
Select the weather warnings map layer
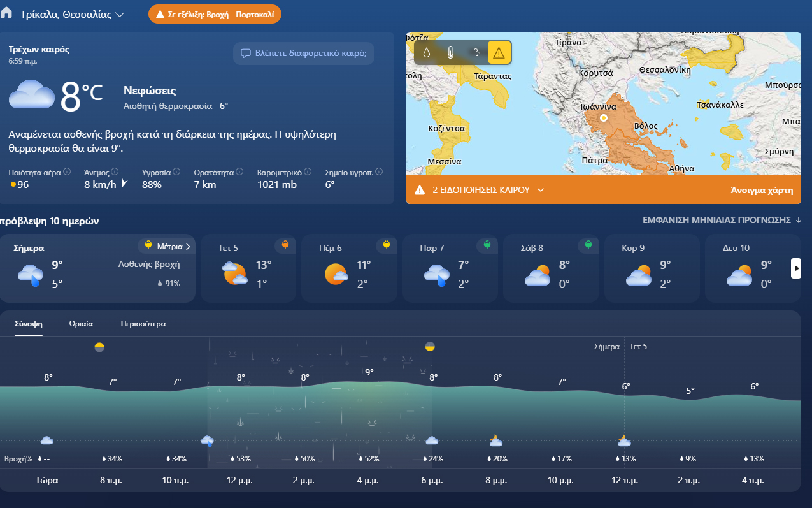point(499,53)
